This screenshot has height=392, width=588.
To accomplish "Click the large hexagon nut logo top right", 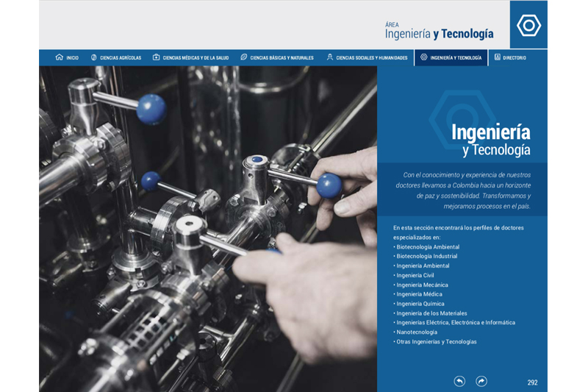I will tap(528, 25).
